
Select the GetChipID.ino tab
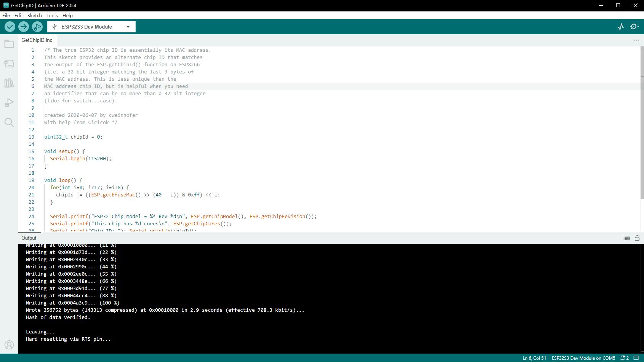(37, 40)
